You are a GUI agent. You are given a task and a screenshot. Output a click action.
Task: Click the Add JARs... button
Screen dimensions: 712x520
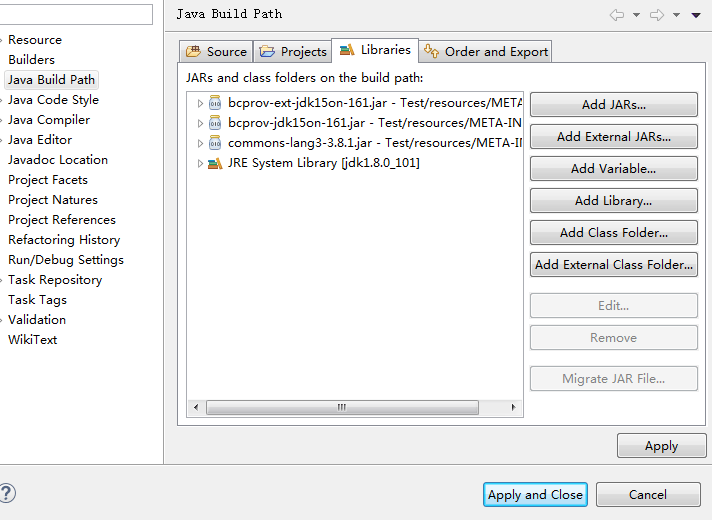click(x=613, y=105)
